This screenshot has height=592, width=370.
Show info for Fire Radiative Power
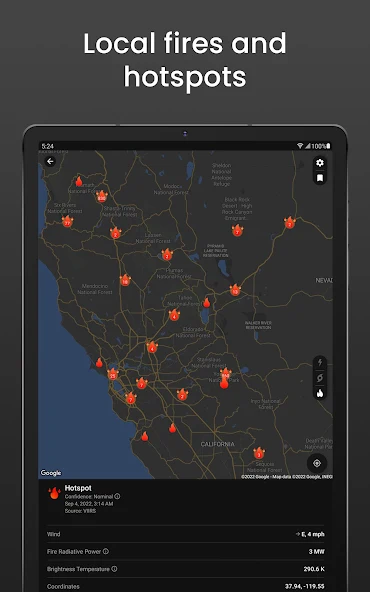click(106, 551)
